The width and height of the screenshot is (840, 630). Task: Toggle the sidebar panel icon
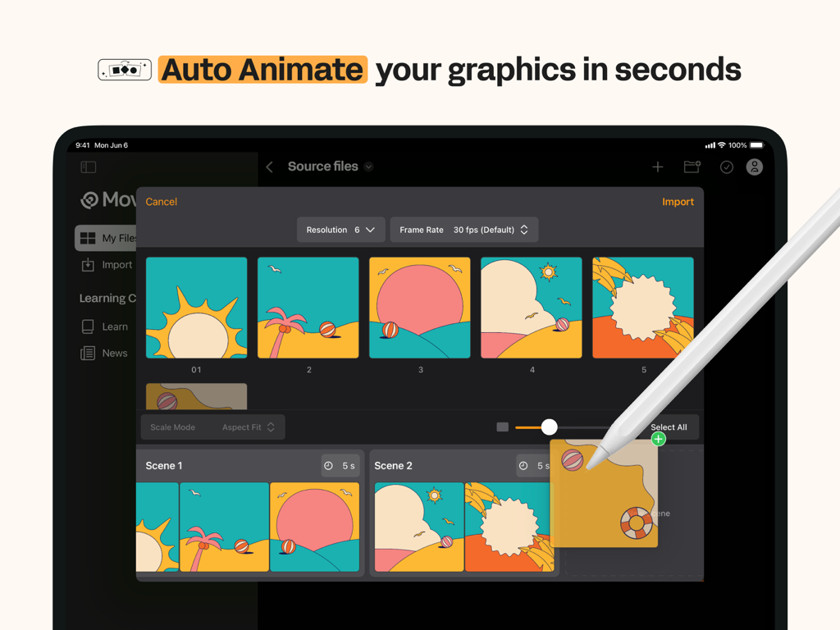point(89,167)
